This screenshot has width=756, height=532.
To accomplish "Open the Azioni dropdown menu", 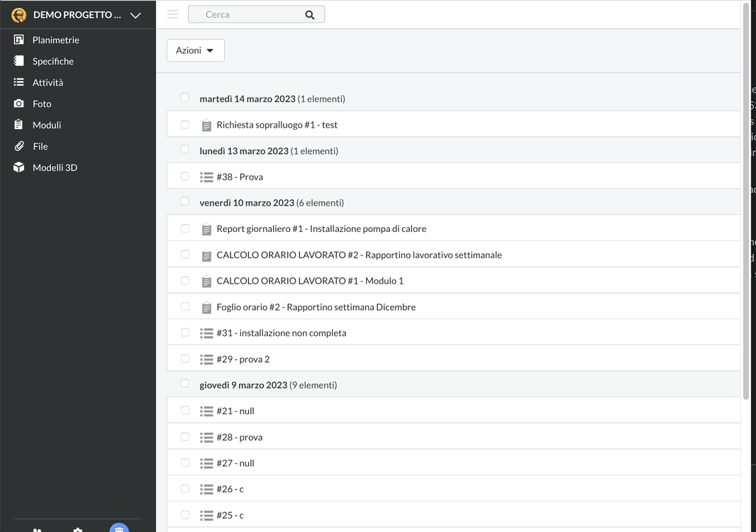I will click(x=195, y=50).
